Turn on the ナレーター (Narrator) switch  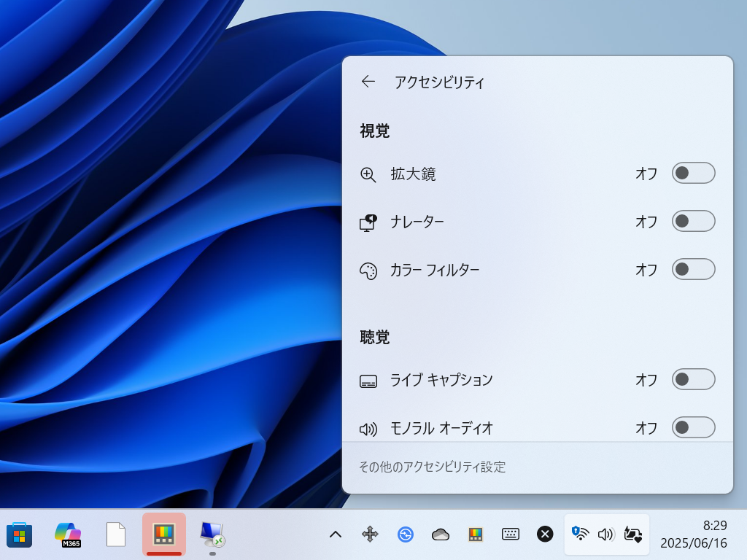693,221
